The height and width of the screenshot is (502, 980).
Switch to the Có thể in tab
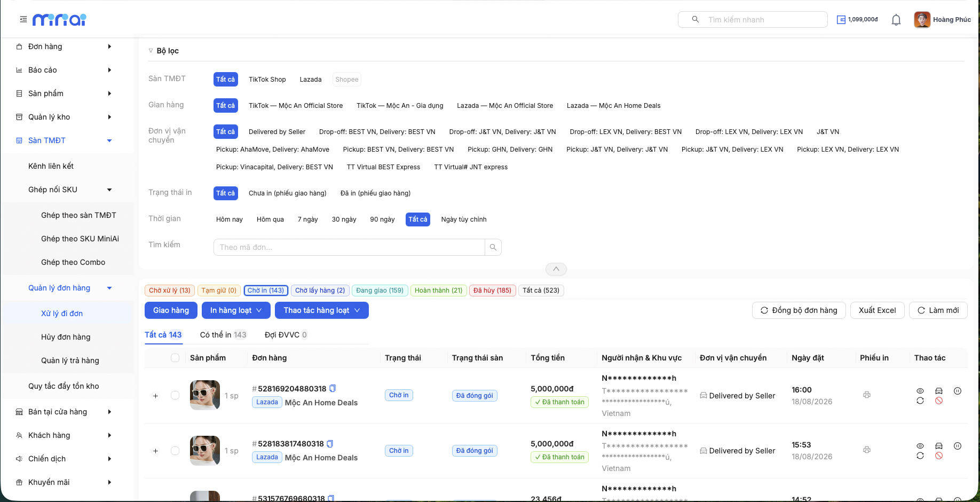pos(223,335)
